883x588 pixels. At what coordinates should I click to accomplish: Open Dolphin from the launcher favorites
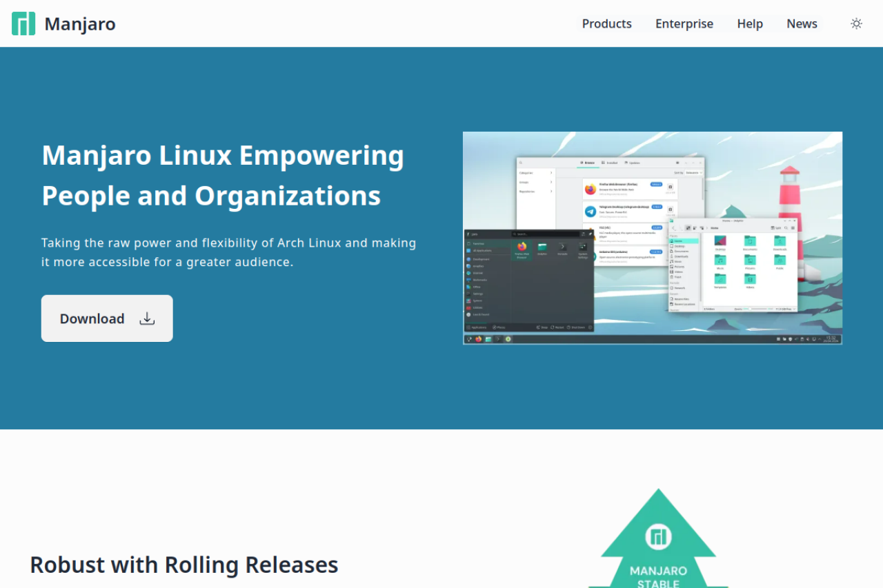(x=542, y=247)
